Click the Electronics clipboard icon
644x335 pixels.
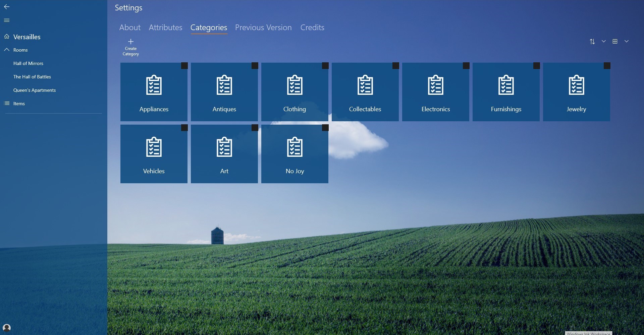click(x=436, y=85)
